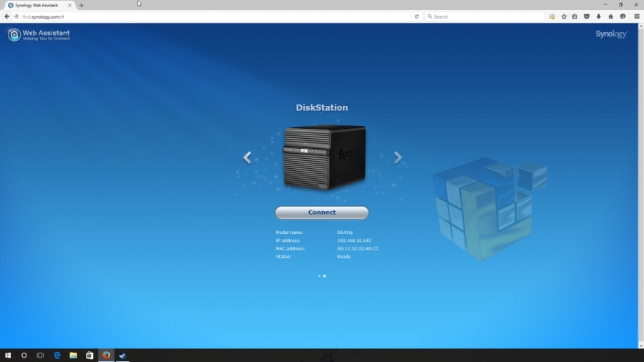Click the IP address 192.168.10.142
This screenshot has height=362, width=644.
pos(354,240)
